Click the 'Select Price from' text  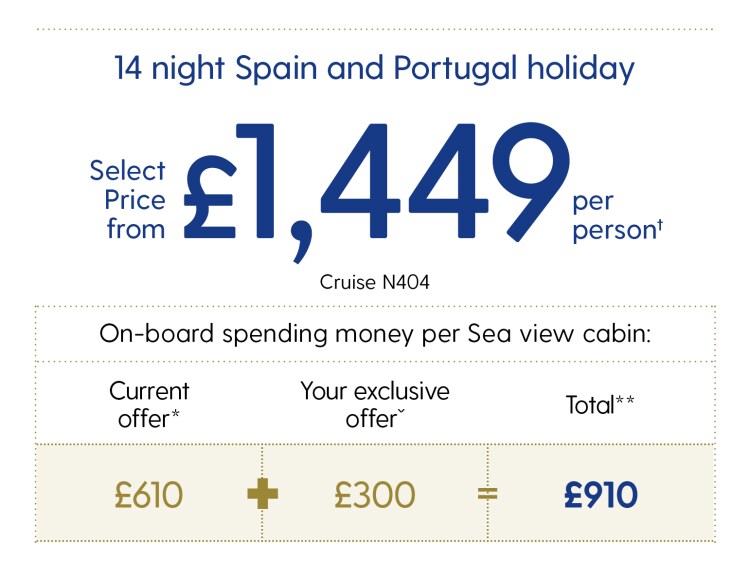coord(128,200)
